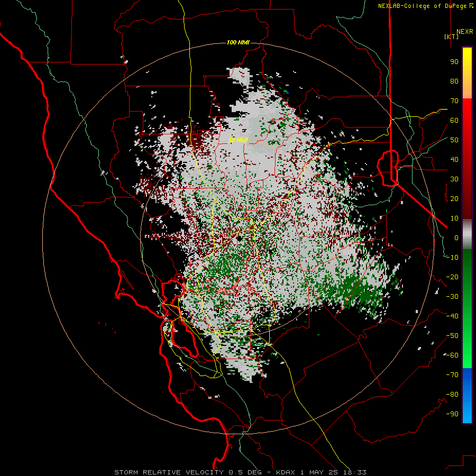Click the -60 value on the velocity scale
Screen dimensions: 476x476
452,355
